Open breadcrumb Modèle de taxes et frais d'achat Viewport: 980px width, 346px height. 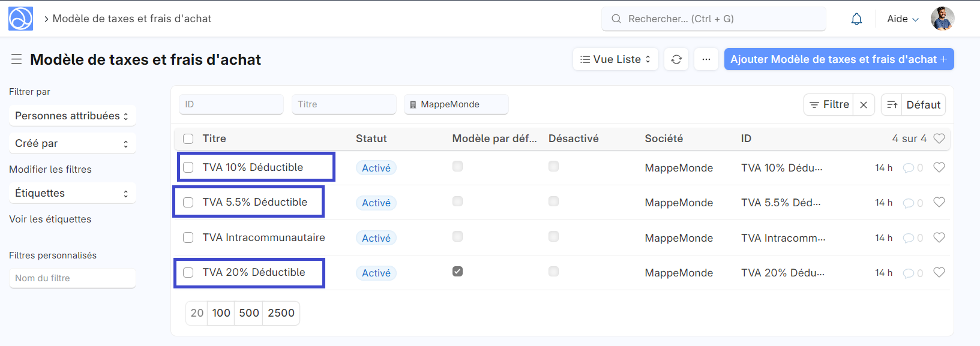click(x=132, y=19)
